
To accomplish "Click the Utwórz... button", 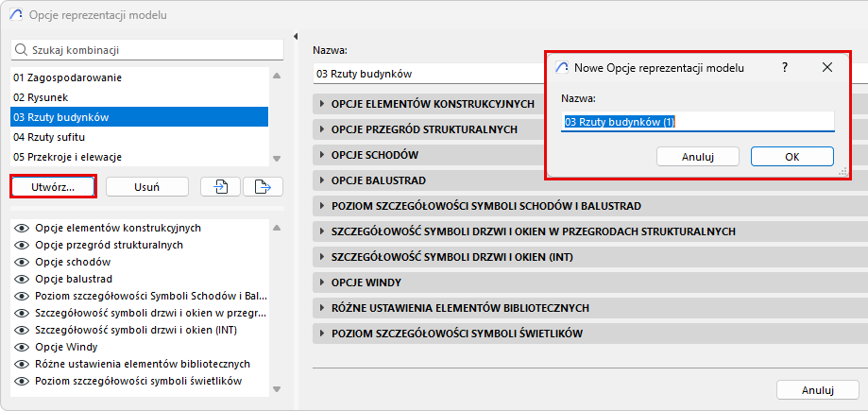I will pyautogui.click(x=53, y=187).
